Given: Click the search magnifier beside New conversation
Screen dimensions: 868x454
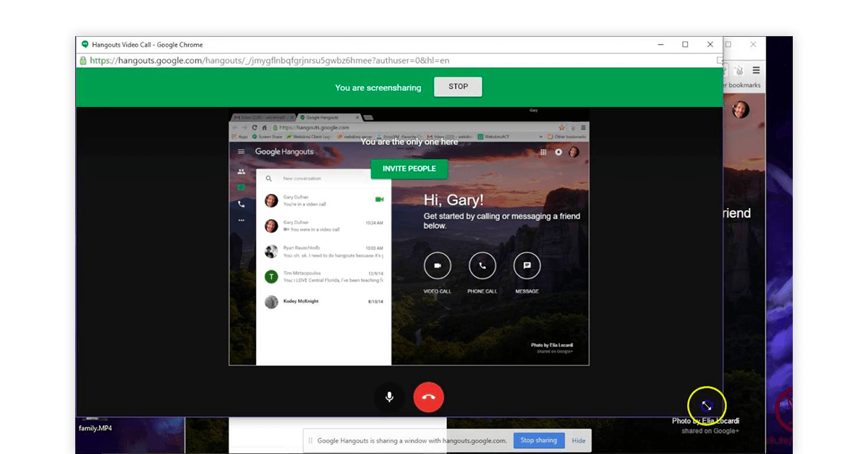Looking at the screenshot, I should [268, 179].
